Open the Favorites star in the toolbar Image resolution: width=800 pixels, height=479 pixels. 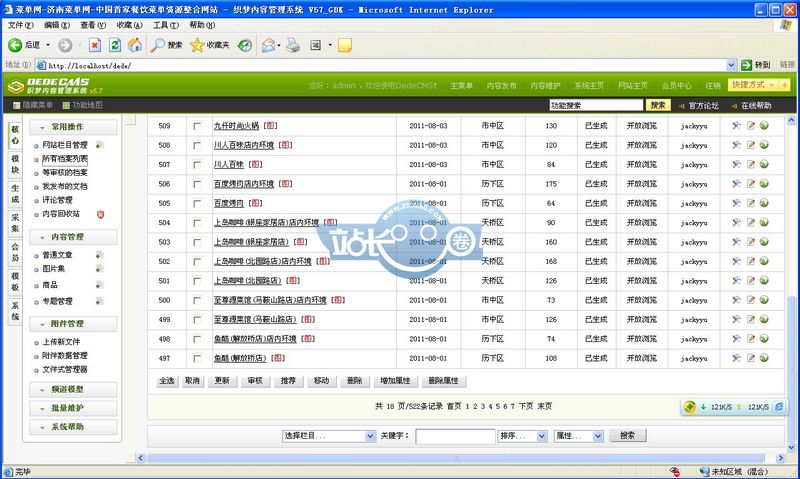pos(197,45)
